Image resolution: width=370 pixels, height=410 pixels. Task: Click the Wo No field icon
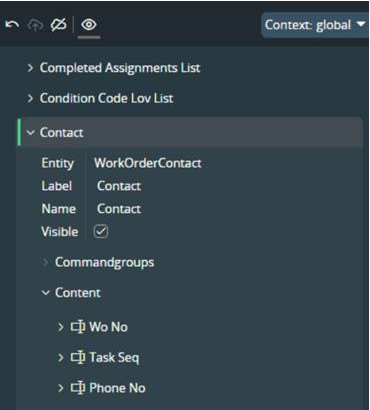tap(78, 327)
